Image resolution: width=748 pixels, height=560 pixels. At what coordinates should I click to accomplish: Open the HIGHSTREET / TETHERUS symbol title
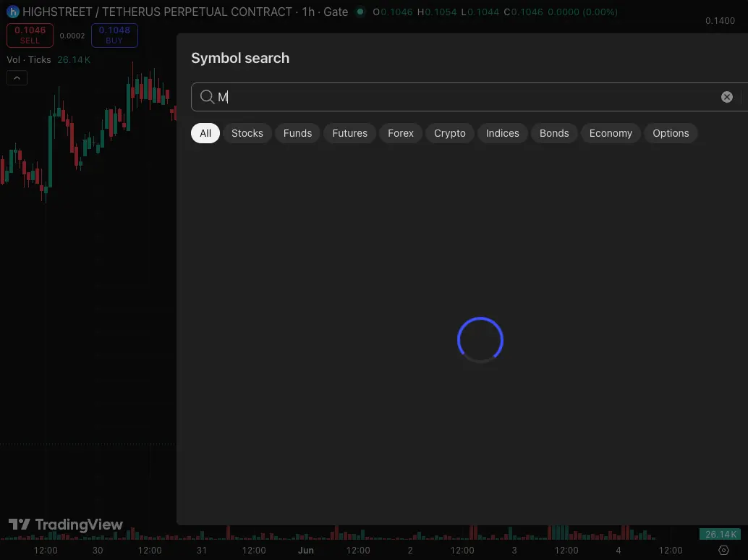click(x=157, y=12)
